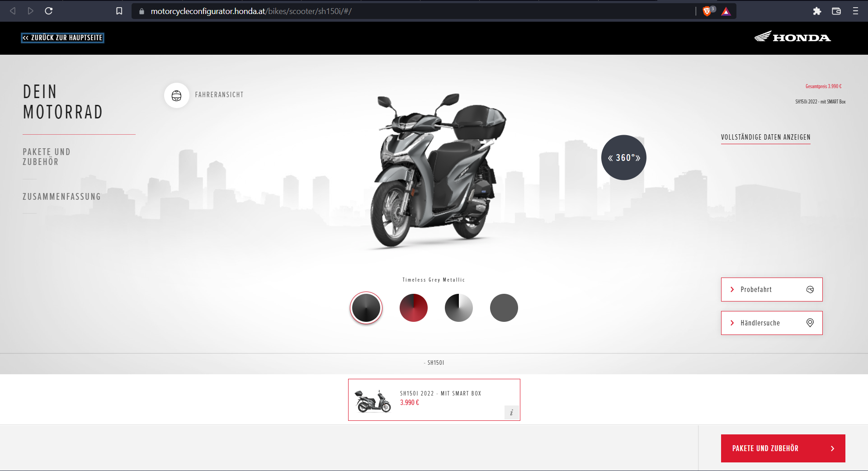Screen dimensions: 868x471
Task: Click the large scooter preview image
Action: tap(439, 172)
